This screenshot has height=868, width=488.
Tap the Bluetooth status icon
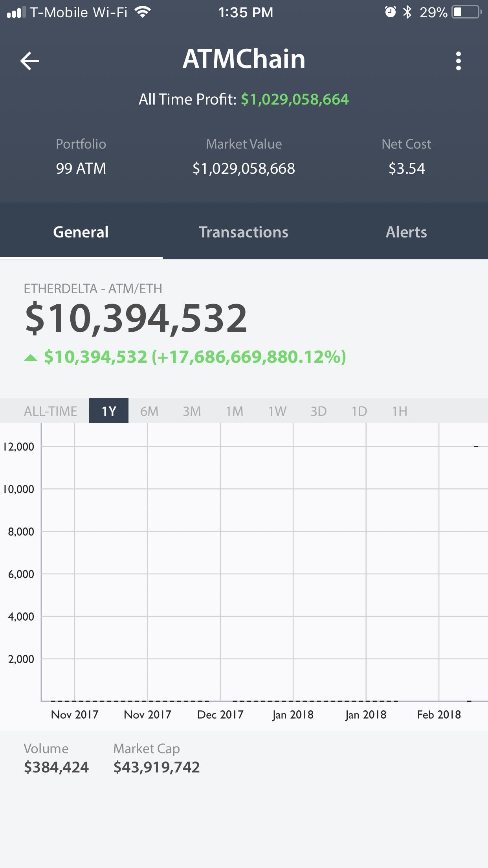point(407,12)
